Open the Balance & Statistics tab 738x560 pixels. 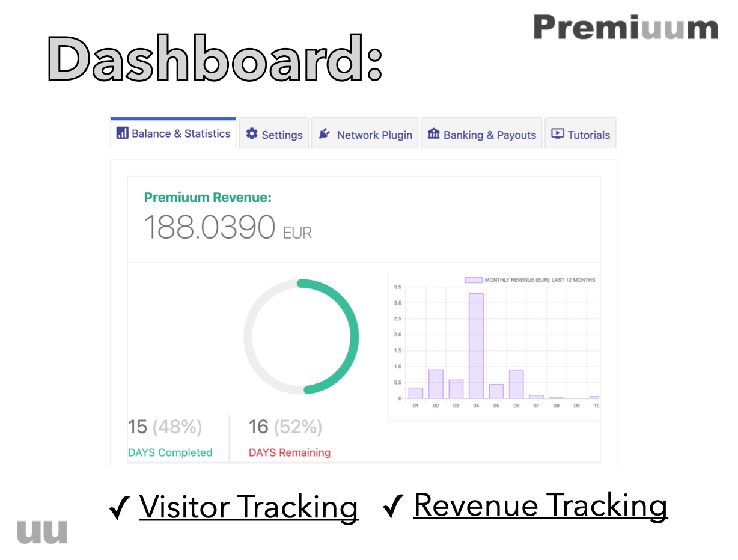173,133
